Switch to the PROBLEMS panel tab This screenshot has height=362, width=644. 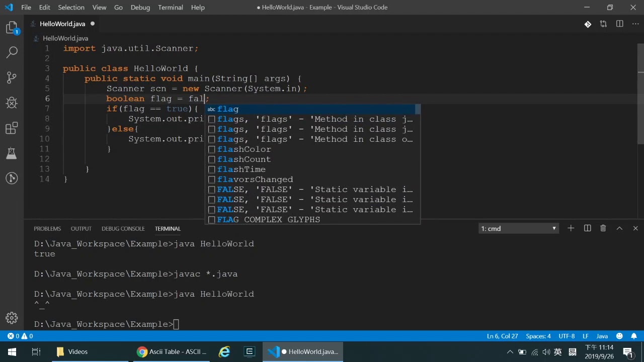point(47,229)
